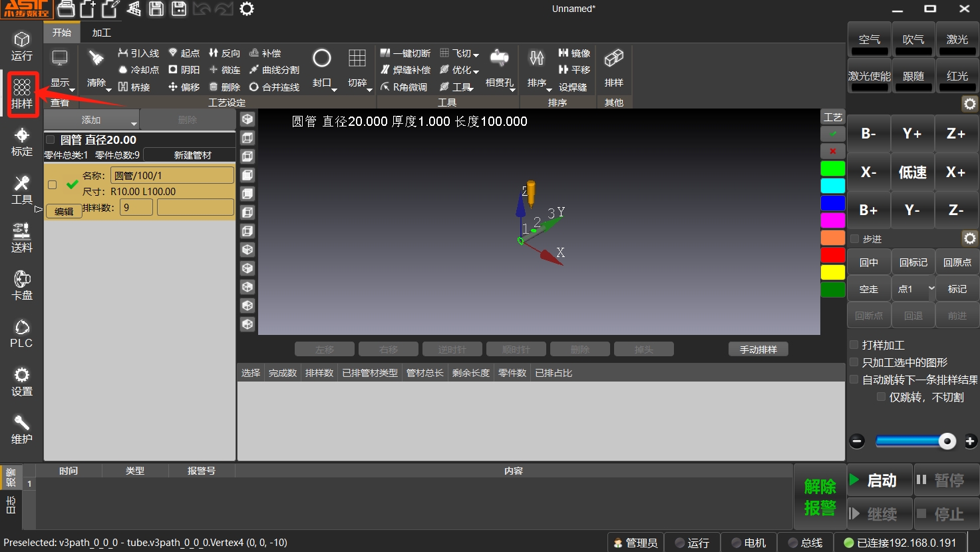Toggle 只加工选中的图形 checkbox
This screenshot has height=552, width=980.
pos(854,362)
